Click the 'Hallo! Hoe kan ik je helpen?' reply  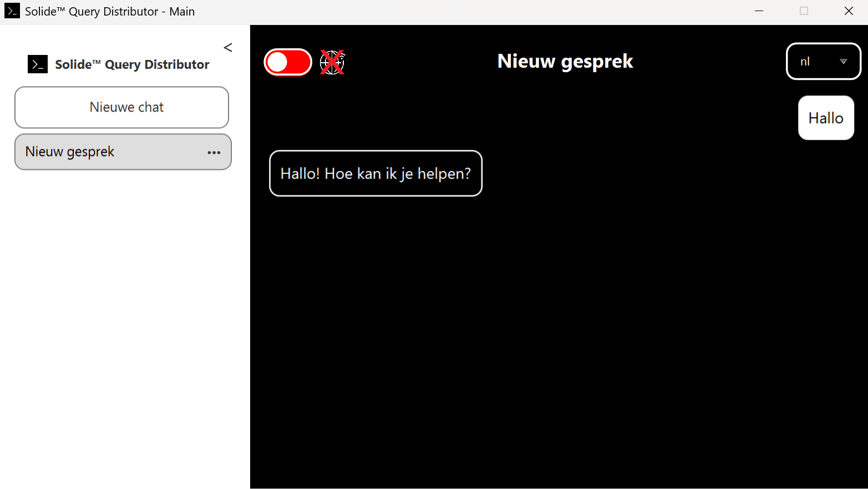(375, 173)
